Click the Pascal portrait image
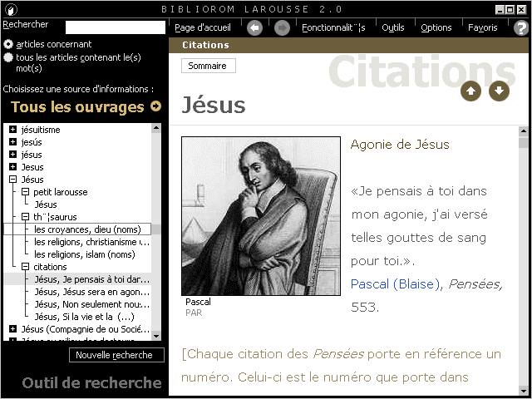Screen dimensions: 532x399 tap(261, 216)
